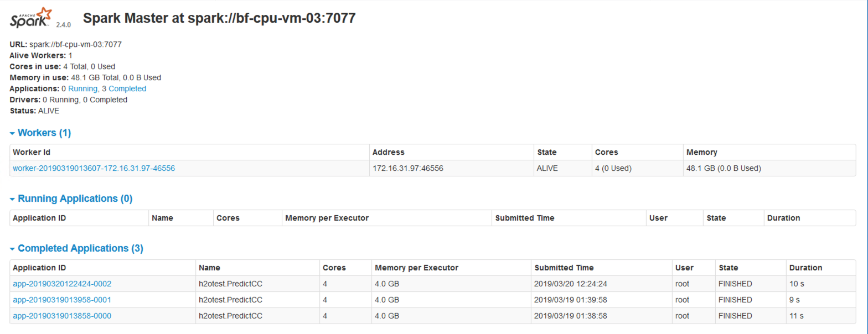Sort completed applications by Duration header
This screenshot has width=868, height=334.
pos(806,268)
